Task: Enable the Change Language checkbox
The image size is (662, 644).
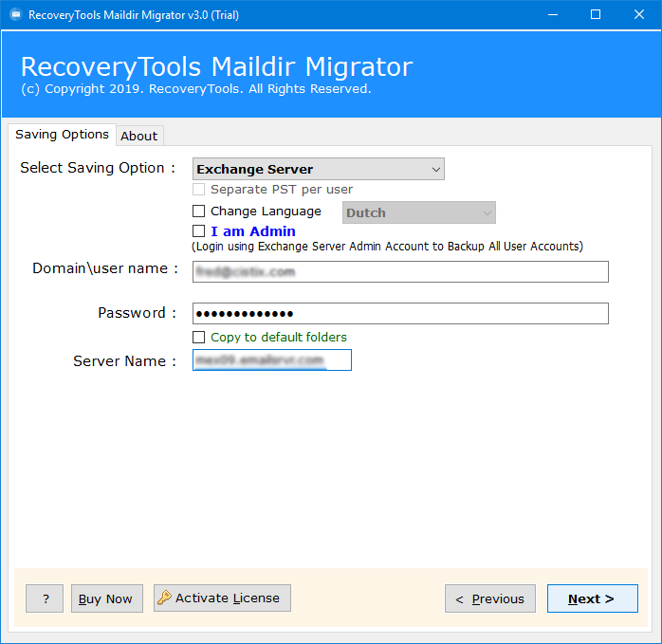Action: click(199, 211)
